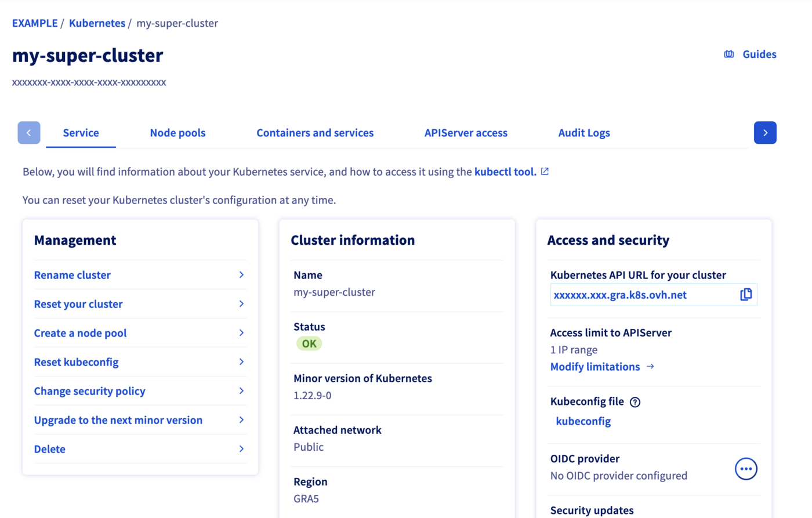Open the APIServer access tab
812x518 pixels.
(x=466, y=132)
